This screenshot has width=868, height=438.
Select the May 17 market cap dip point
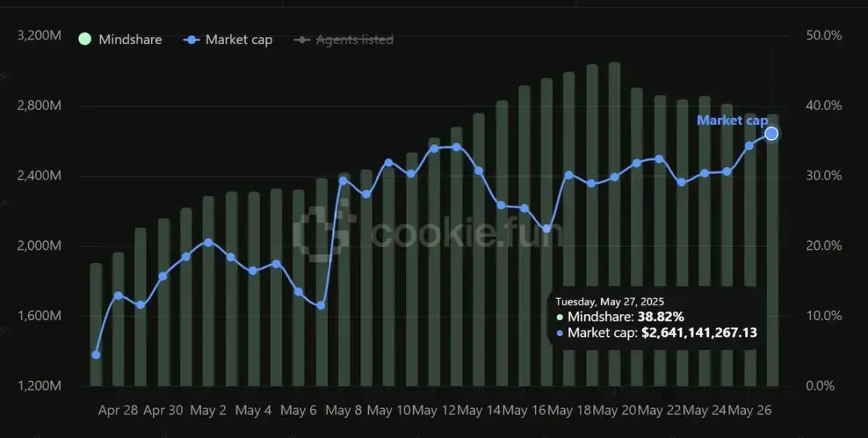547,229
